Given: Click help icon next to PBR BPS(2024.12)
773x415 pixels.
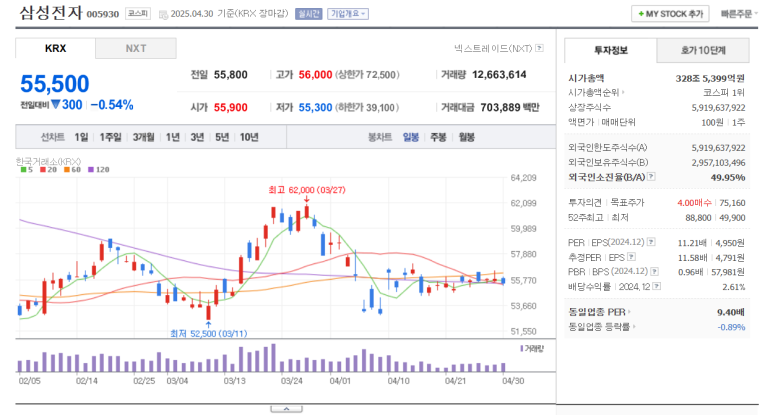Looking at the screenshot, I should [655, 272].
